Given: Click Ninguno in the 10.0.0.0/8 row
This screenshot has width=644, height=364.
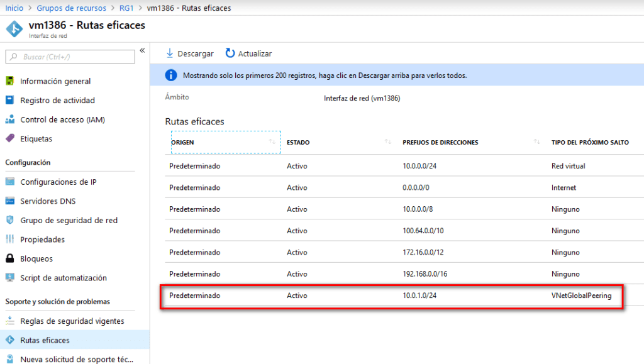Looking at the screenshot, I should (565, 209).
